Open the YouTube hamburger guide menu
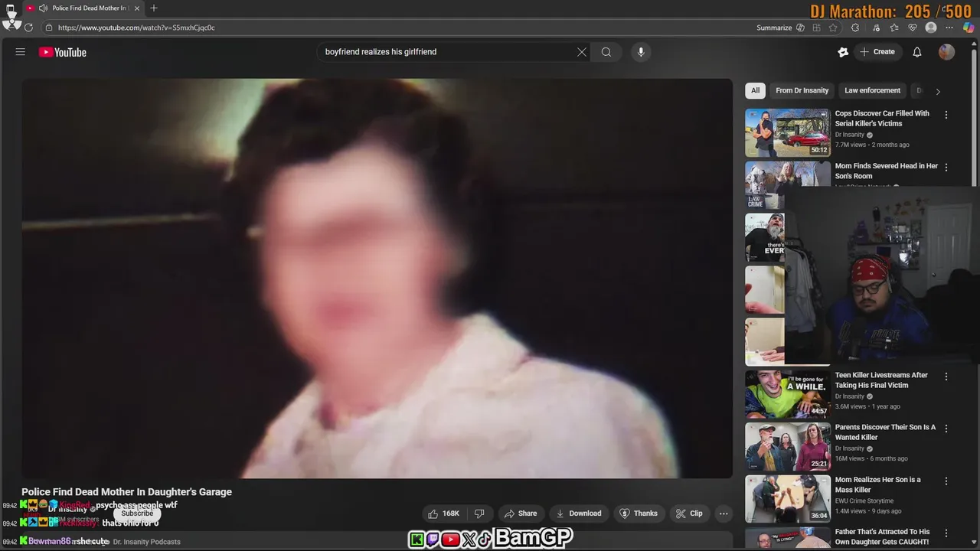This screenshot has height=551, width=980. 21,52
